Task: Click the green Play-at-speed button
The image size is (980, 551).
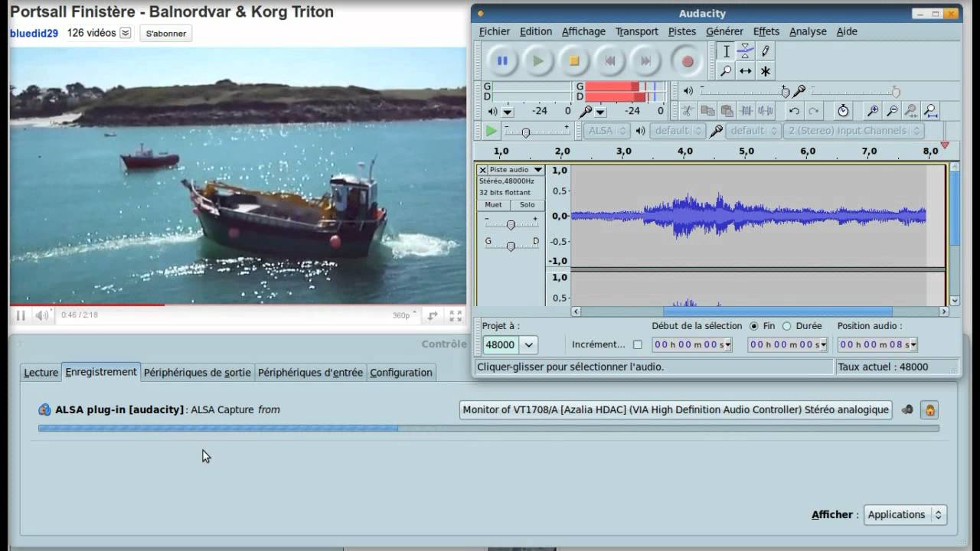Action: 491,131
